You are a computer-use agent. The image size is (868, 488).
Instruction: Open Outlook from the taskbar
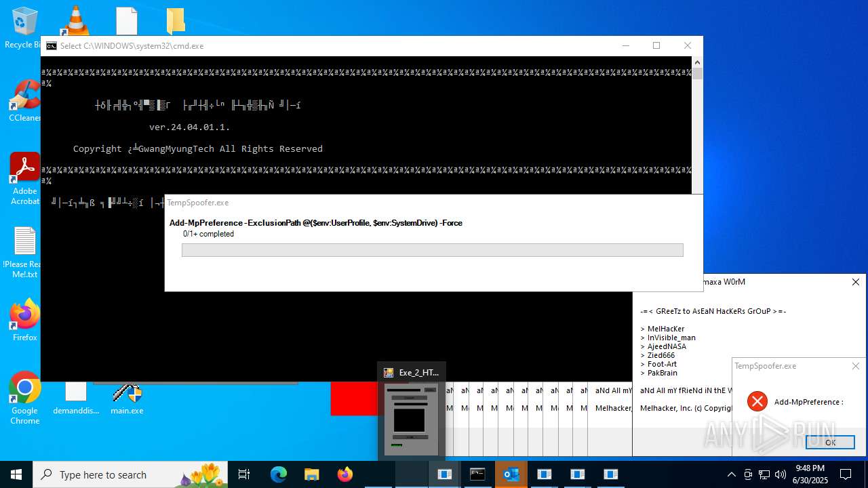pyautogui.click(x=511, y=474)
